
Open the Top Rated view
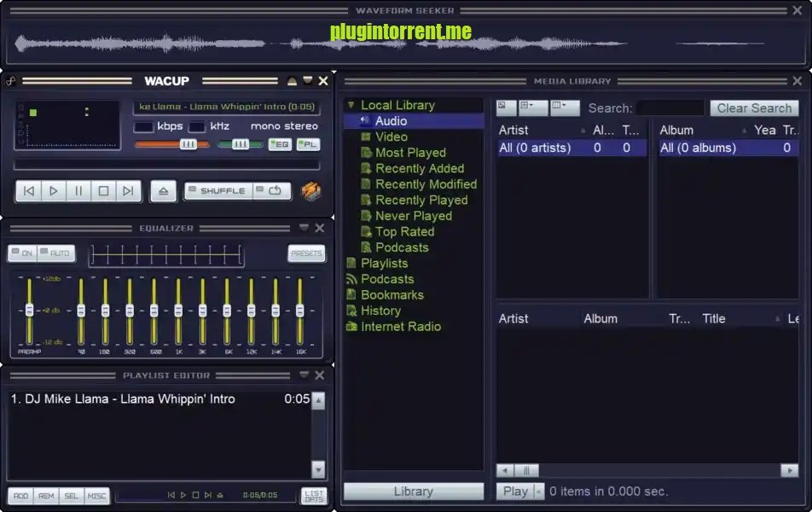(404, 231)
